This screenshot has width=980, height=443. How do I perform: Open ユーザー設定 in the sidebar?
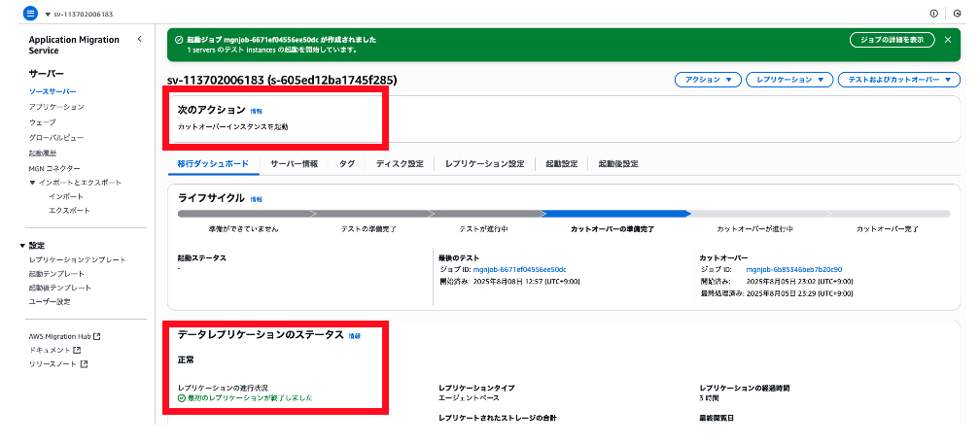pos(50,302)
